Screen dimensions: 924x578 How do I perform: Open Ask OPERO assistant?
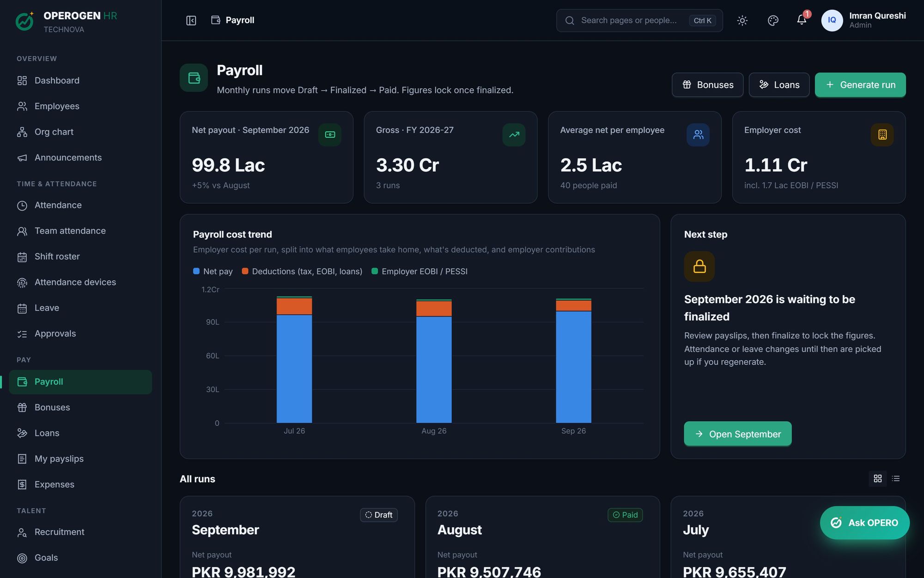point(864,523)
